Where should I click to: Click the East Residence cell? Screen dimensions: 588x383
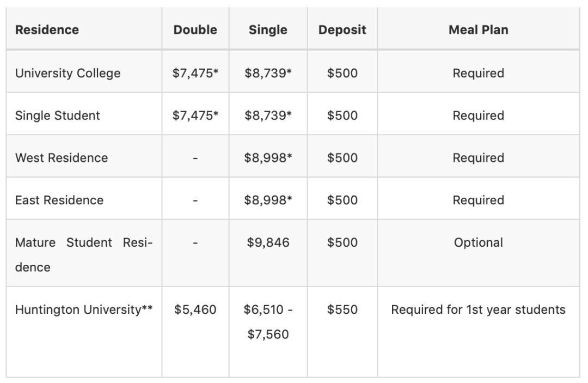pyautogui.click(x=59, y=200)
